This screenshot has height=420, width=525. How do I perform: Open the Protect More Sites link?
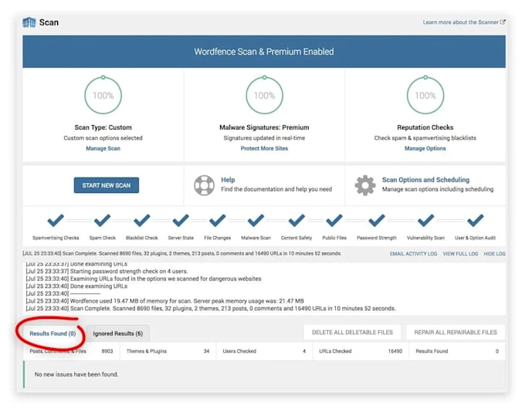point(264,148)
